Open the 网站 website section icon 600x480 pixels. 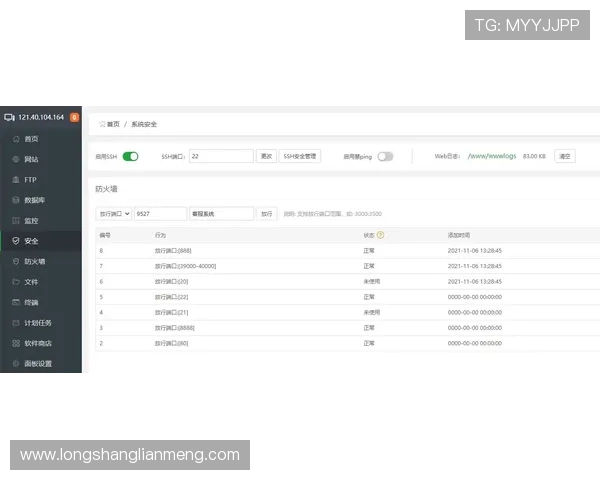coord(15,159)
